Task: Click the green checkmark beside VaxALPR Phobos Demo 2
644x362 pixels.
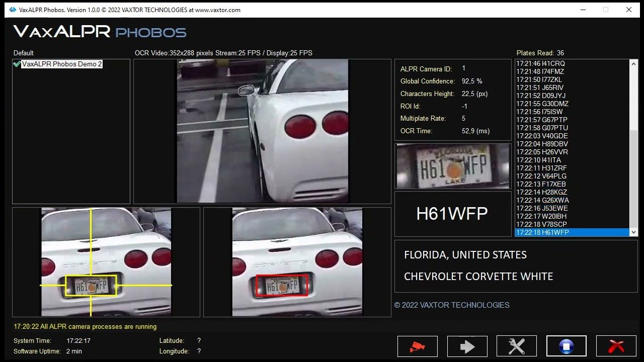Action: click(x=17, y=64)
